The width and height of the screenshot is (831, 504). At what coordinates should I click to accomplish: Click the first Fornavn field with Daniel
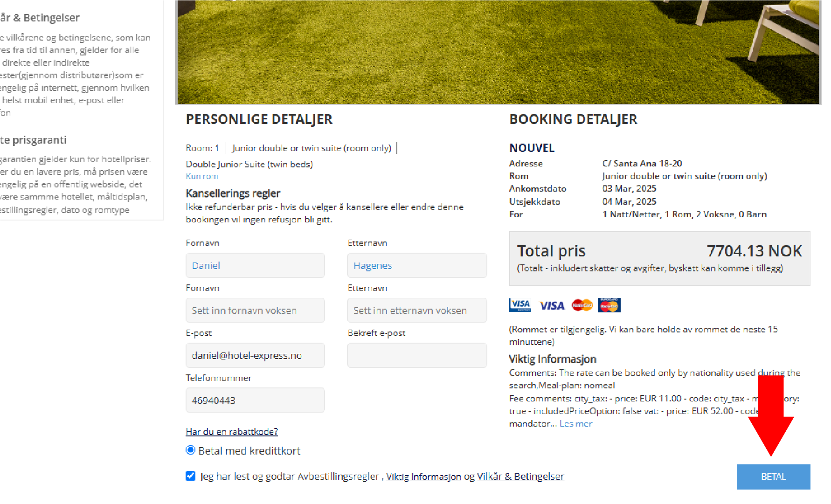tap(255, 265)
